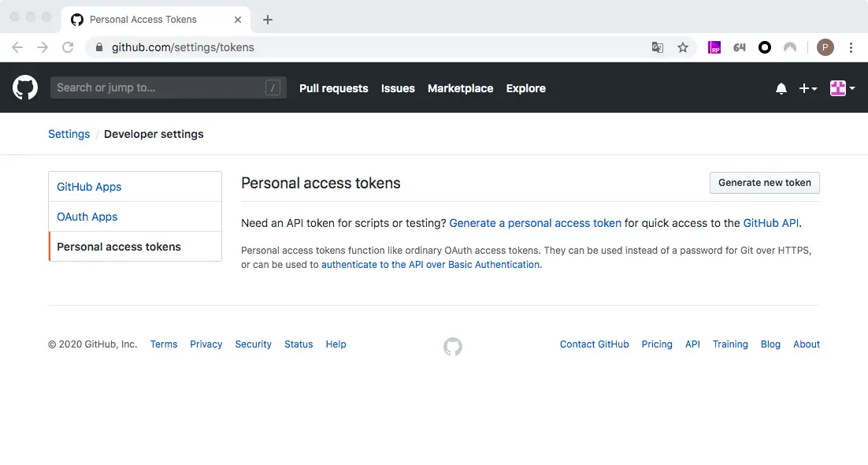Click Generate new token button
This screenshot has height=465, width=868.
coord(765,183)
